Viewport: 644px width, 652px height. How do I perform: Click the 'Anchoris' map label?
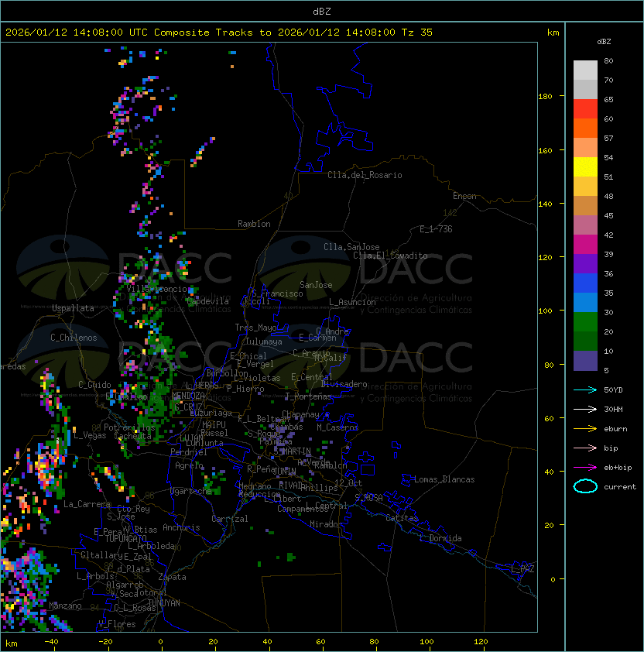click(x=181, y=527)
